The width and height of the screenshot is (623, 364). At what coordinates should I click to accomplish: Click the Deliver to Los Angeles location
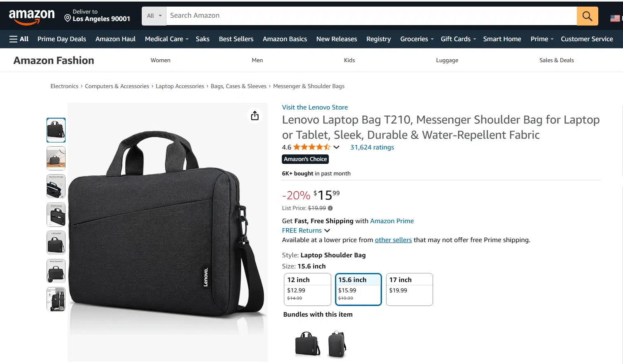coord(97,16)
